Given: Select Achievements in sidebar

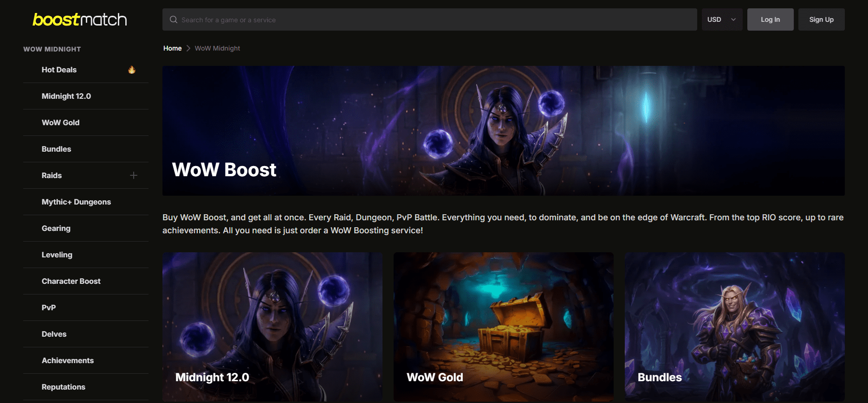Looking at the screenshot, I should pos(68,360).
